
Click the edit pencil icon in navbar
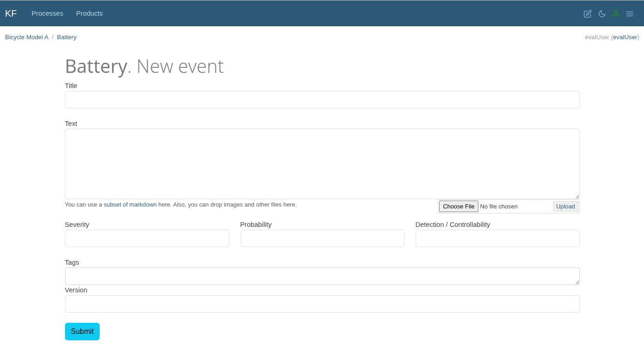(587, 14)
